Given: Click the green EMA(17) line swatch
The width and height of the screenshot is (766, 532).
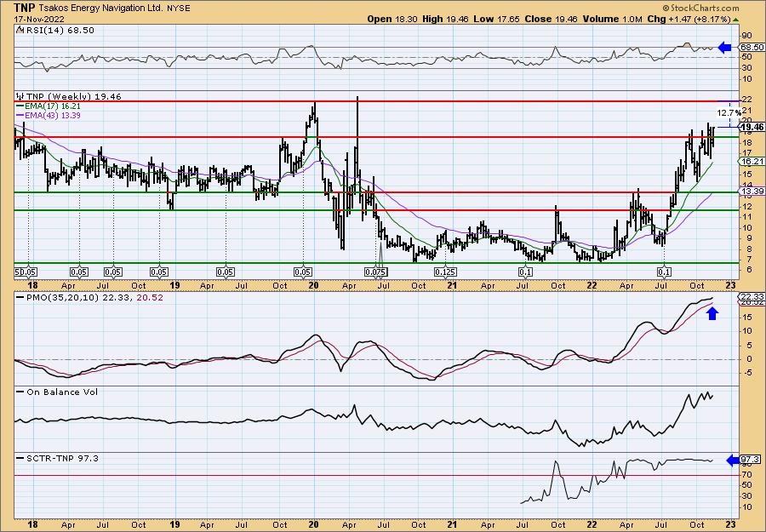Looking at the screenshot, I should point(20,106).
